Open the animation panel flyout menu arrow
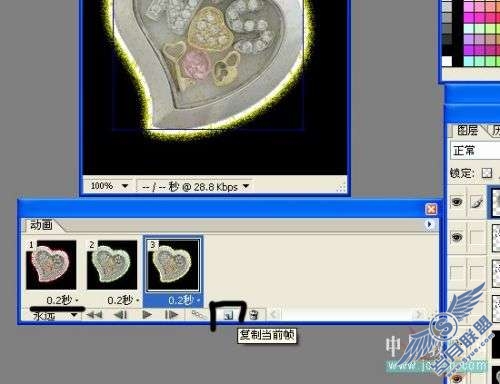This screenshot has width=500, height=384. pos(429,225)
